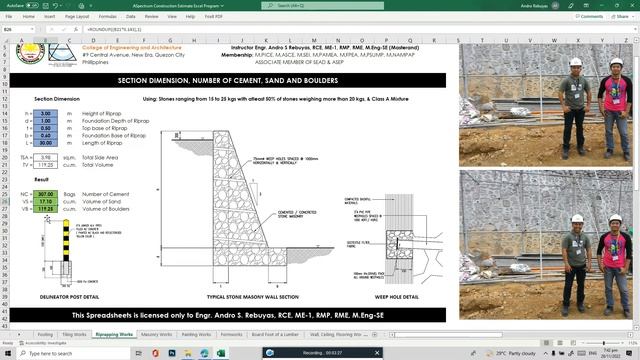The width and height of the screenshot is (640, 360).
Task: Open Customize Quick Access Toolbar dropdown
Action: click(x=90, y=6)
